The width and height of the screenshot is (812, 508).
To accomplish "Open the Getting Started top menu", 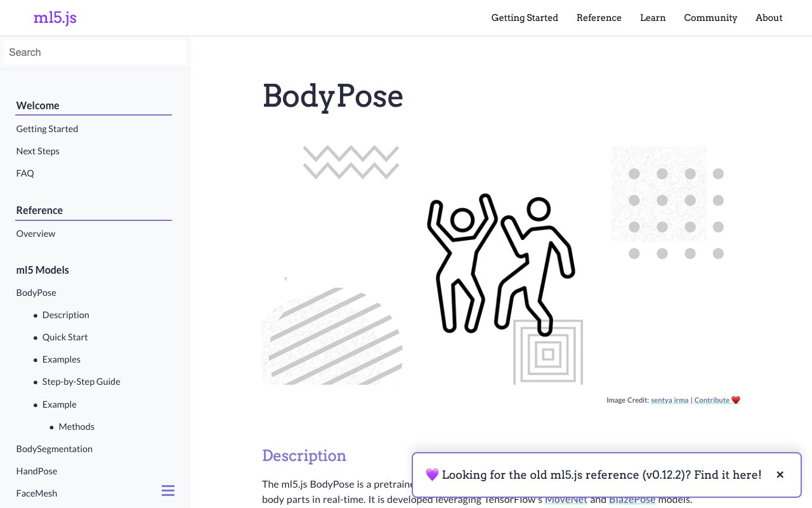I will 525,18.
